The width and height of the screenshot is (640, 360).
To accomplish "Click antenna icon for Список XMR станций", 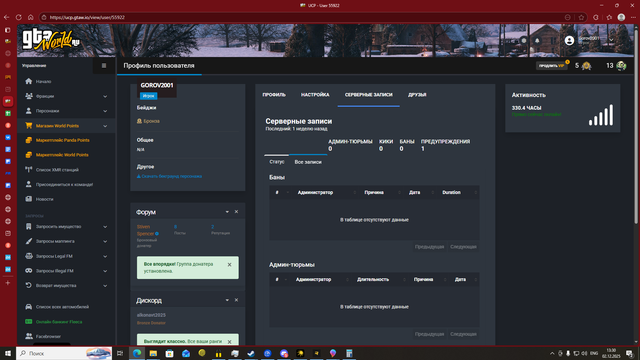I will [x=29, y=169].
